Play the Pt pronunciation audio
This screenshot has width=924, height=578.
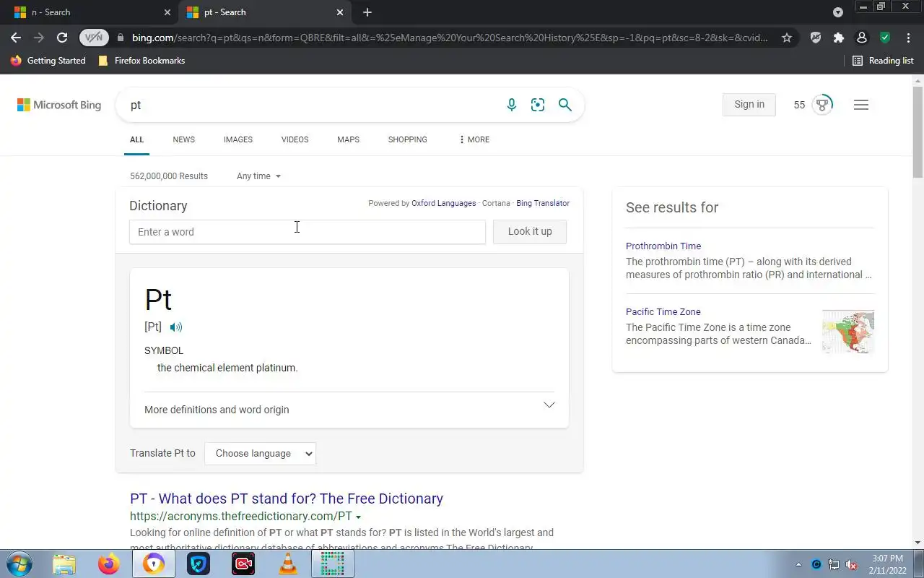[x=176, y=327]
